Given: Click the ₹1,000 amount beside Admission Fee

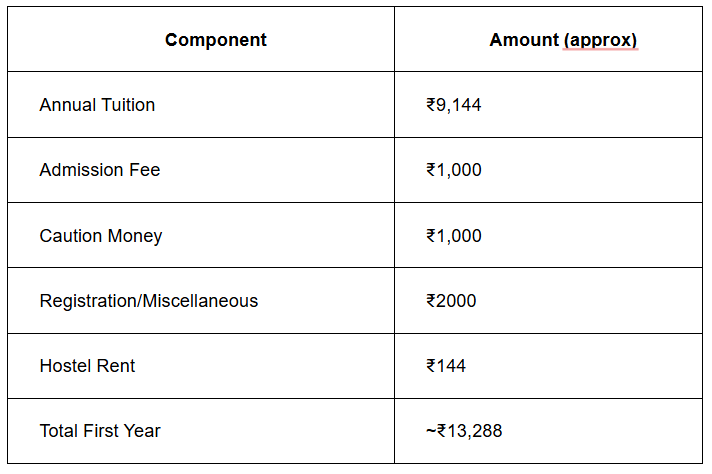Looking at the screenshot, I should [x=453, y=170].
